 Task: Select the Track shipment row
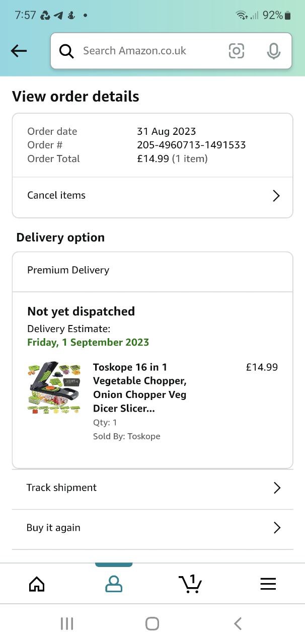click(61, 488)
